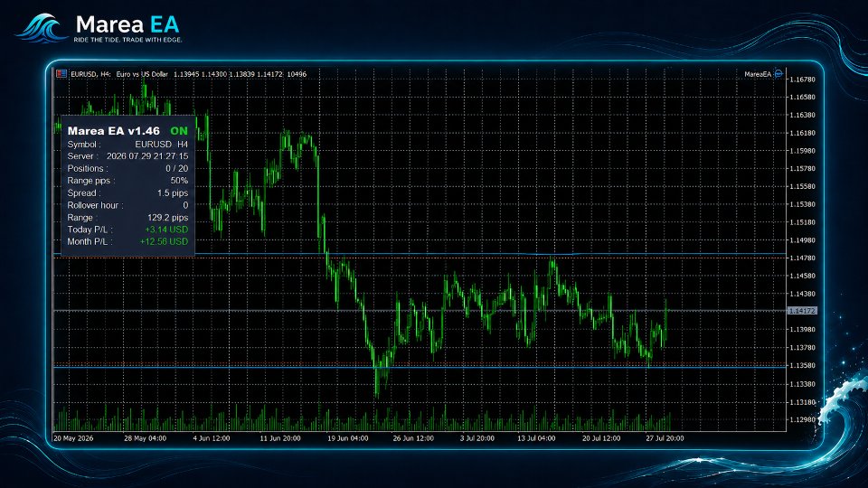868x488 pixels.
Task: Click the '28 May 04:00' time axis label
Action: [145, 438]
